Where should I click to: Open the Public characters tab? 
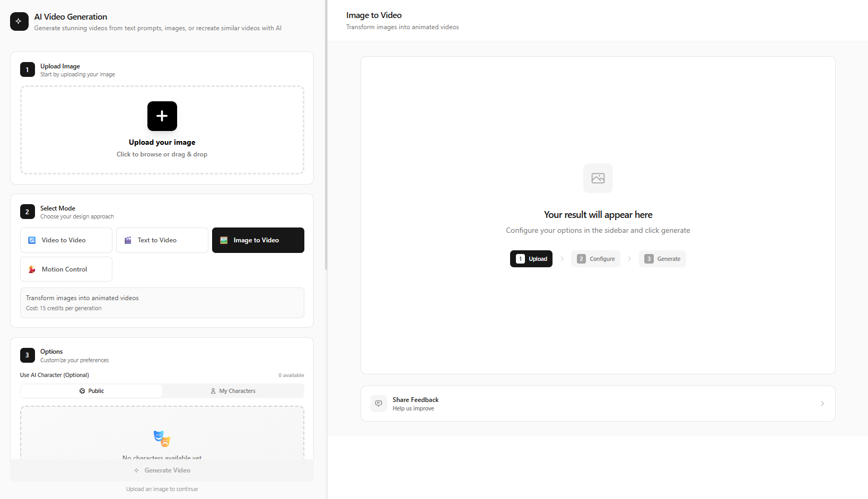(91, 391)
